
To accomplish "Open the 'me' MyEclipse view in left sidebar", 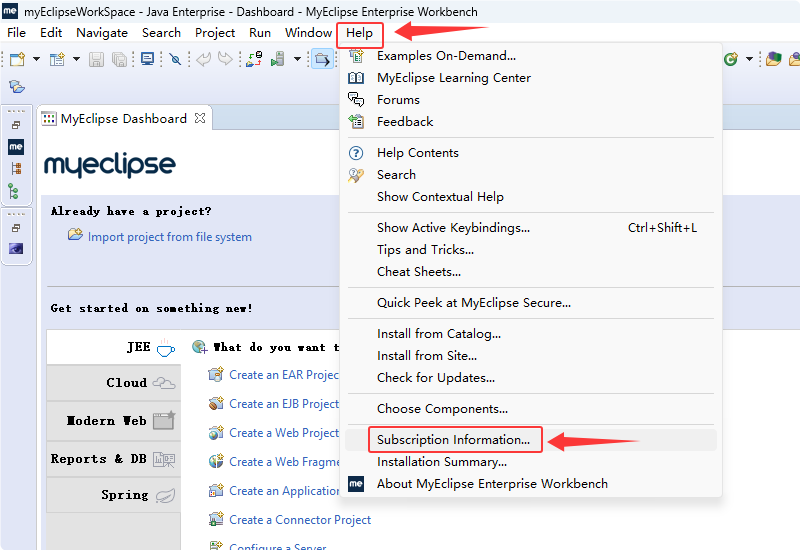I will (16, 146).
